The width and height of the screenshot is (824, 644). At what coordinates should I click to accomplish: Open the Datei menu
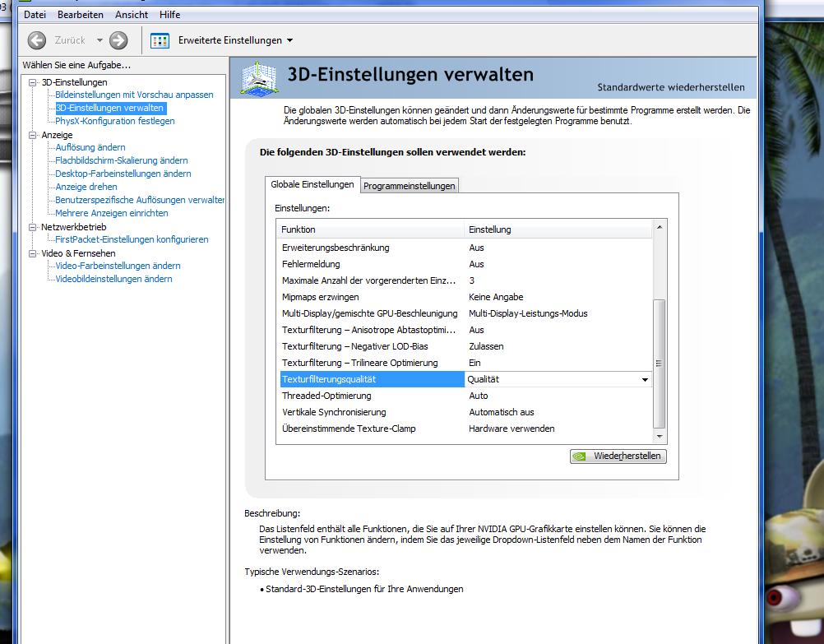pos(35,15)
